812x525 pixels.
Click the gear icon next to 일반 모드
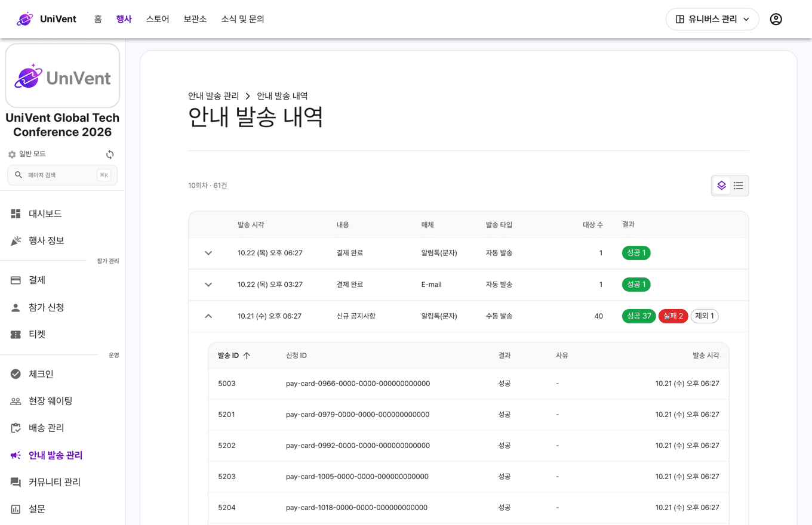pos(12,155)
